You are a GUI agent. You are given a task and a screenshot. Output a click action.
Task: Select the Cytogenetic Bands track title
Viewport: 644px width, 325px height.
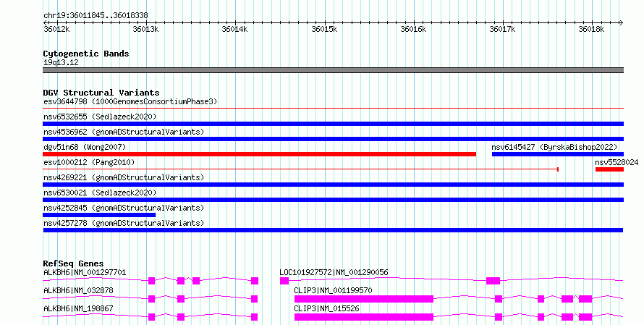pos(86,54)
